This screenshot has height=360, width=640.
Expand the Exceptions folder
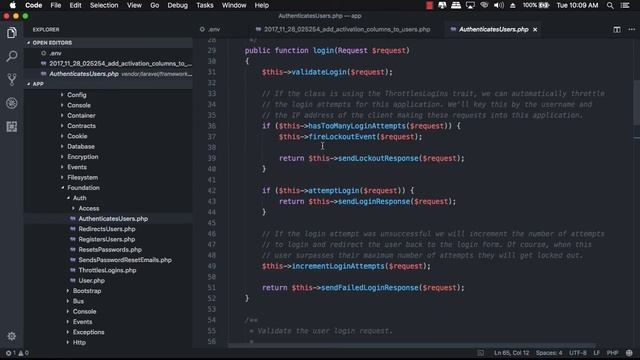point(89,332)
